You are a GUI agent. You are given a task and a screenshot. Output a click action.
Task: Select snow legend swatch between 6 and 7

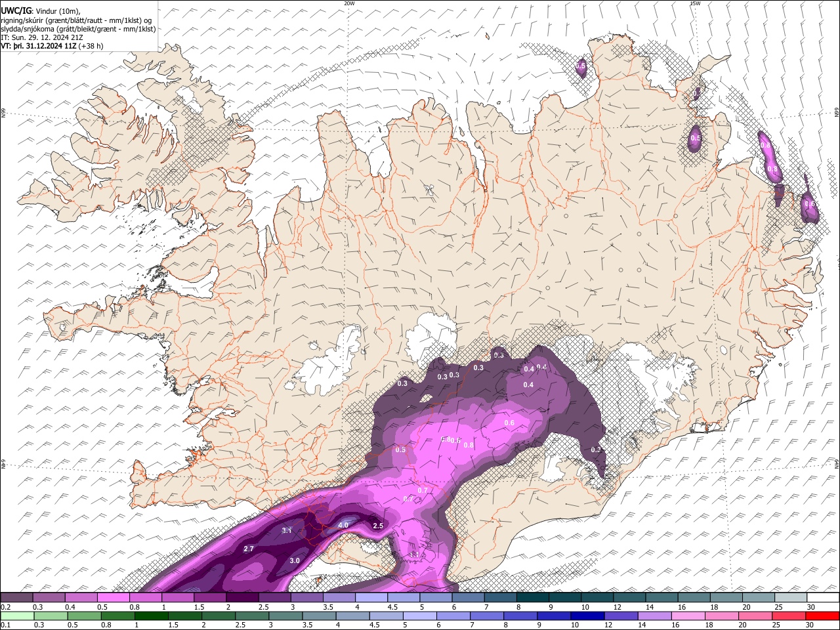pos(468,598)
